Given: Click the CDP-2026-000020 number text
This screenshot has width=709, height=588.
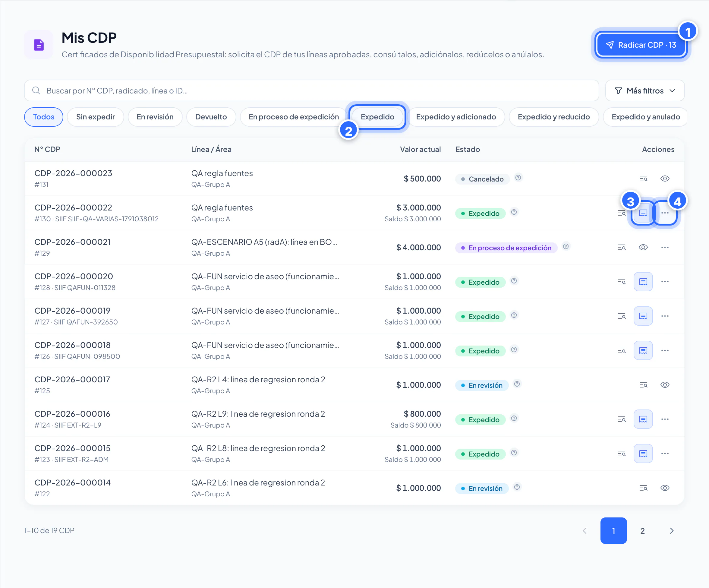Looking at the screenshot, I should click(74, 276).
